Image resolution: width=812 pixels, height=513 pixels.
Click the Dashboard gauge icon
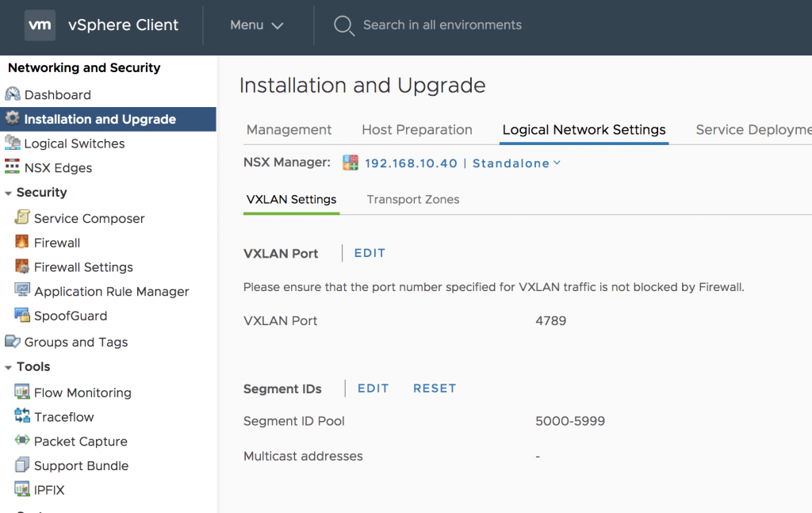(x=13, y=94)
